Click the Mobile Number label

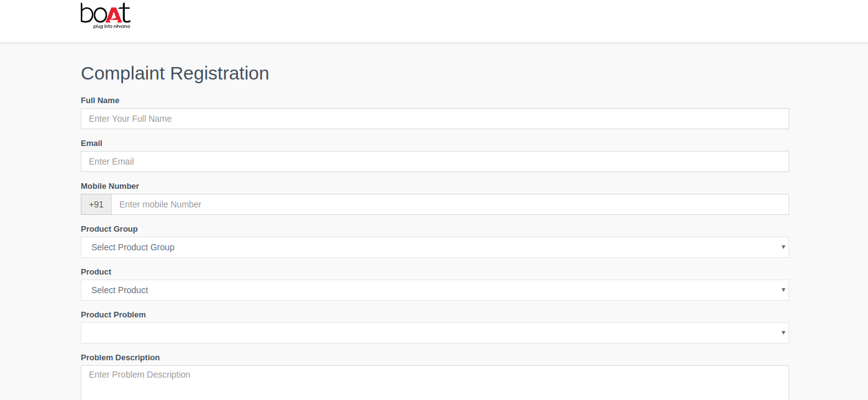(110, 186)
